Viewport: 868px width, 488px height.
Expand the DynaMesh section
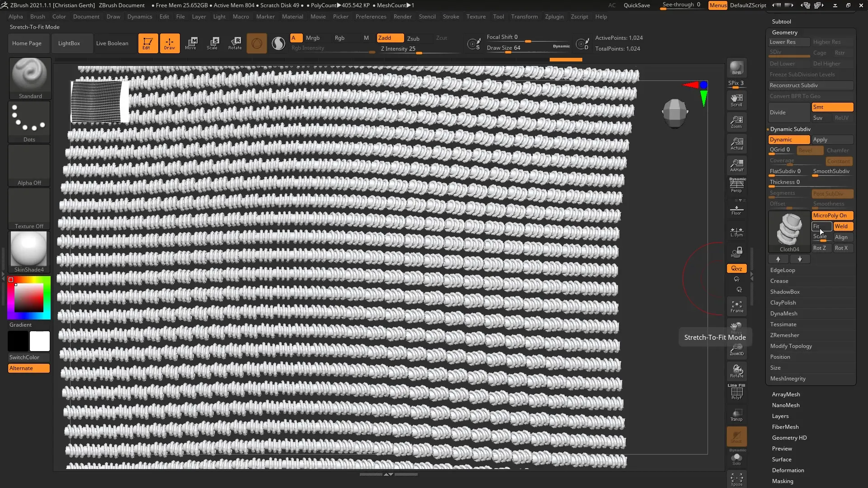click(783, 314)
